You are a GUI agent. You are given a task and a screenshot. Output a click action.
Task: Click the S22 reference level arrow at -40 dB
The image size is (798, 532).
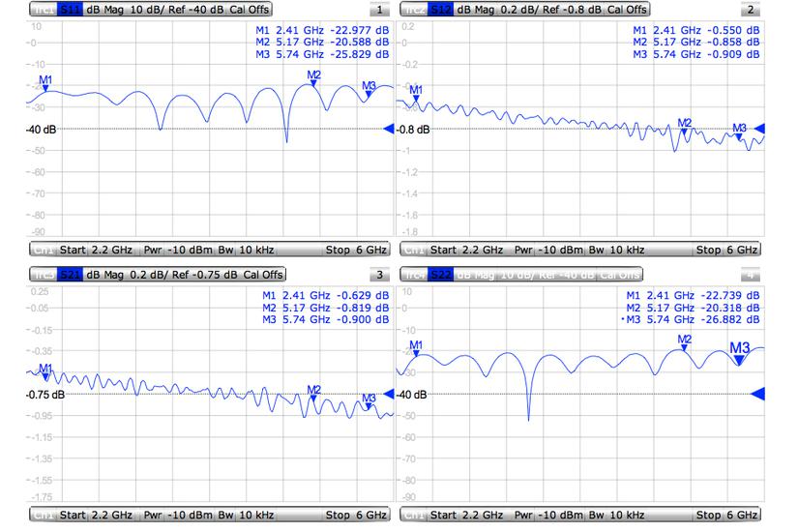757,394
